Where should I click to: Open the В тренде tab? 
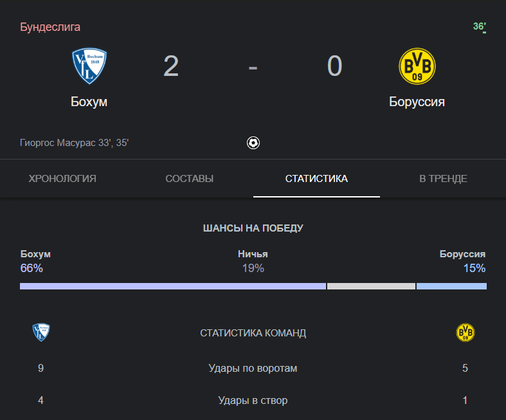pyautogui.click(x=443, y=179)
